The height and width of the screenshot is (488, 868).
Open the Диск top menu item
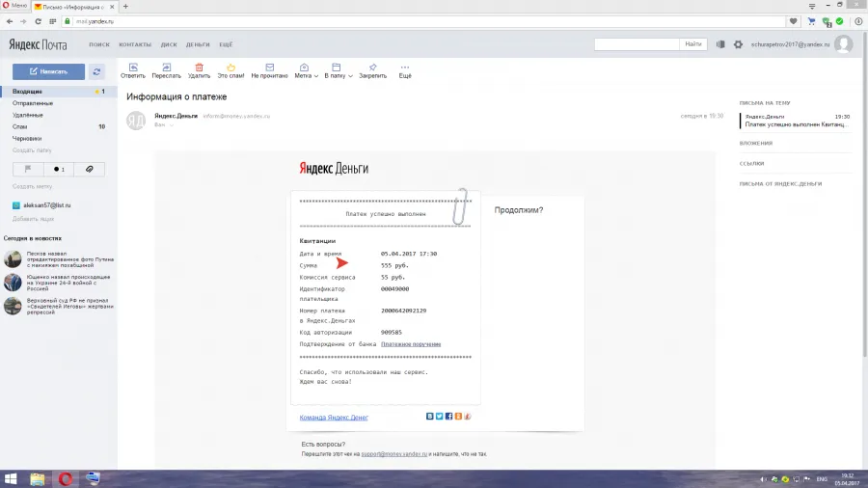[169, 44]
